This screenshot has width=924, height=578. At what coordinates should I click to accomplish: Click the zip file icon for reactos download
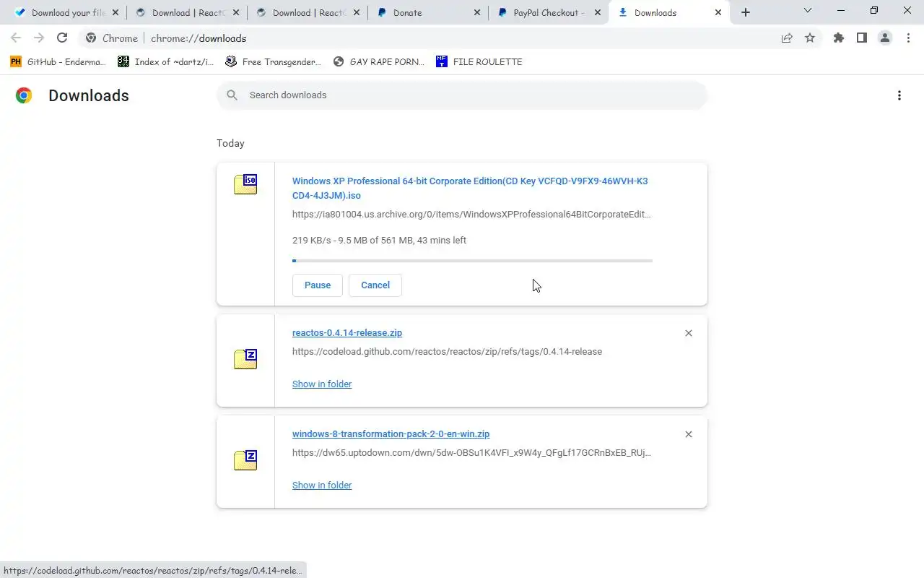(245, 359)
